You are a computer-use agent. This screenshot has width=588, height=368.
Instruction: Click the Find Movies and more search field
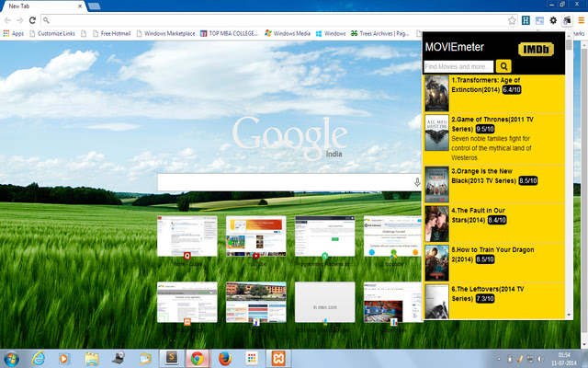458,66
